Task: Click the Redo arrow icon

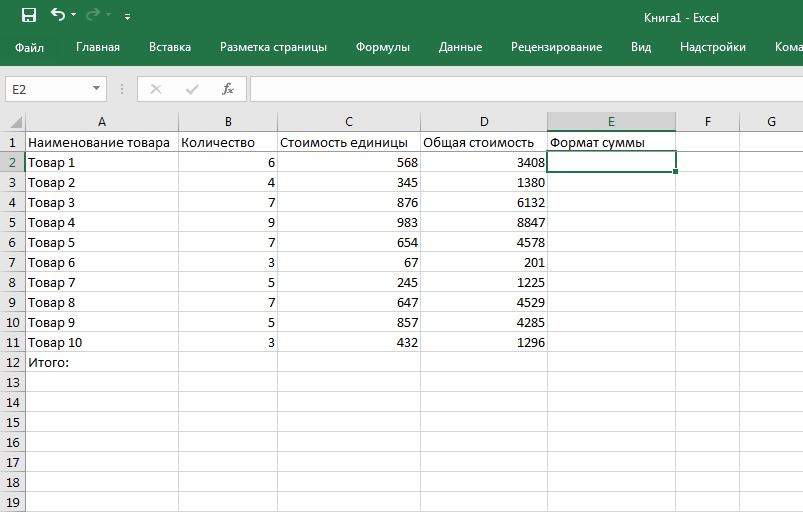Action: (x=94, y=16)
